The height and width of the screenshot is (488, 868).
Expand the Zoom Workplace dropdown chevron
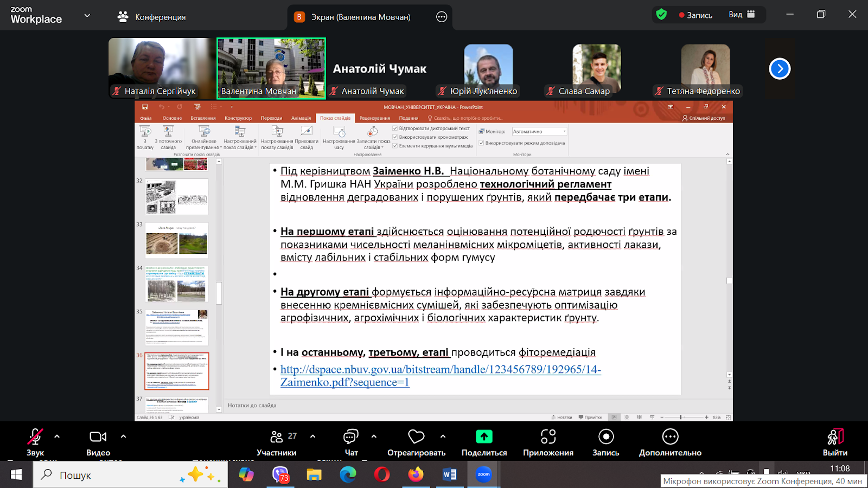[87, 16]
